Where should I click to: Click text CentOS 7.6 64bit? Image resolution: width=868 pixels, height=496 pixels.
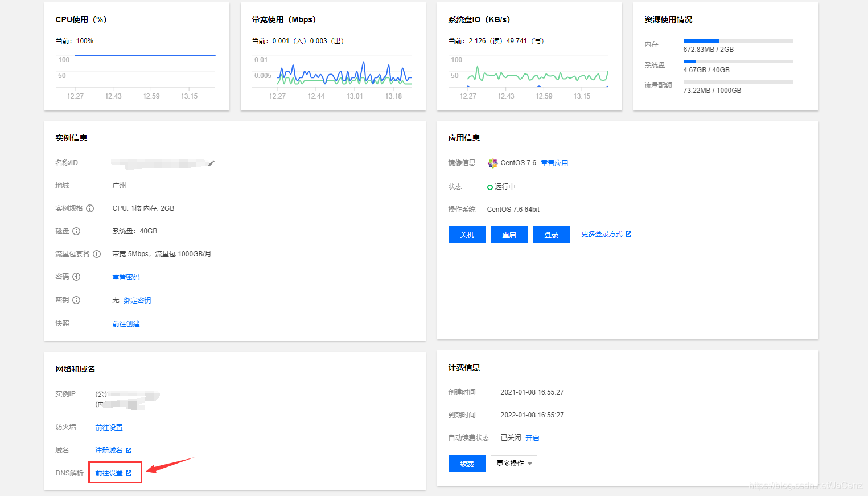pos(513,210)
